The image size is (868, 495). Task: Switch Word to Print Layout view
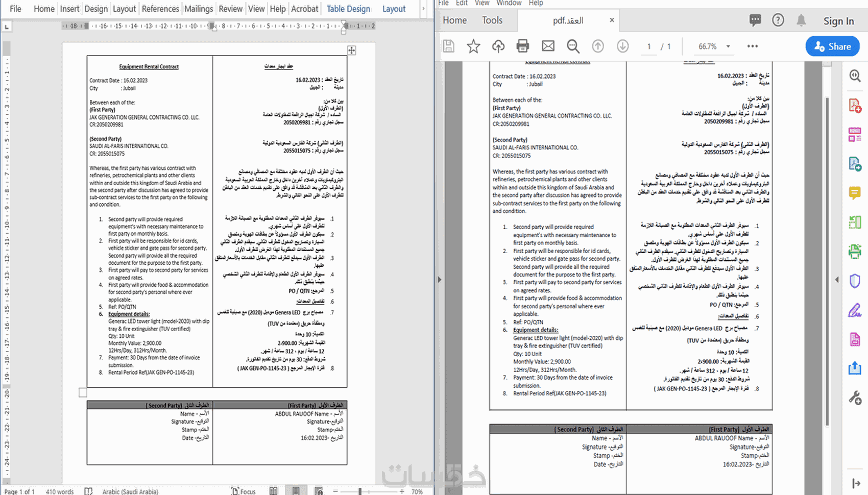(x=296, y=491)
